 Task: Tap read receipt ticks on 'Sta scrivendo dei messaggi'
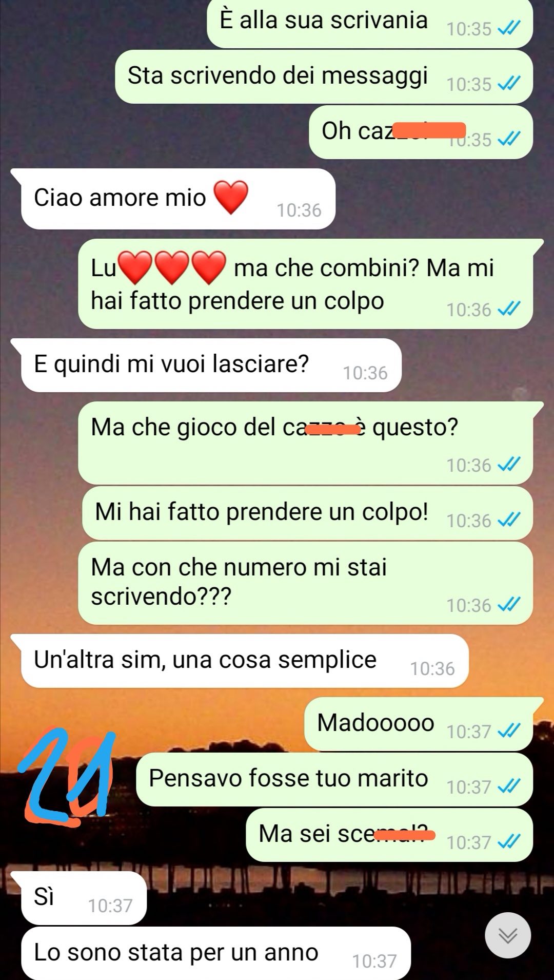pyautogui.click(x=509, y=83)
